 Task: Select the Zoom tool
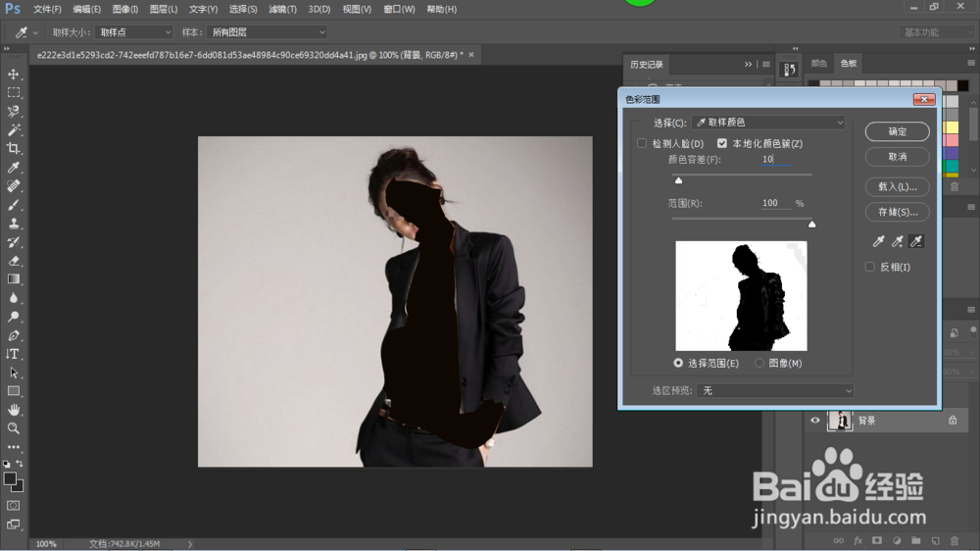click(x=13, y=428)
